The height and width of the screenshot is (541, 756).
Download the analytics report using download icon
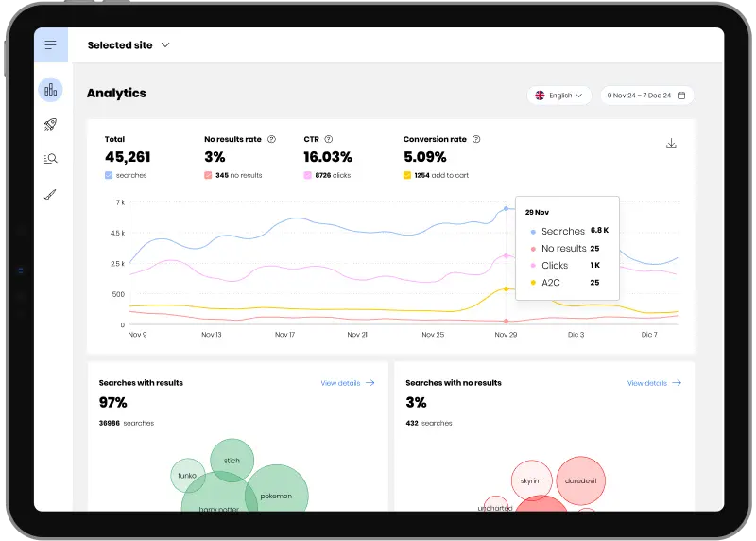(671, 143)
